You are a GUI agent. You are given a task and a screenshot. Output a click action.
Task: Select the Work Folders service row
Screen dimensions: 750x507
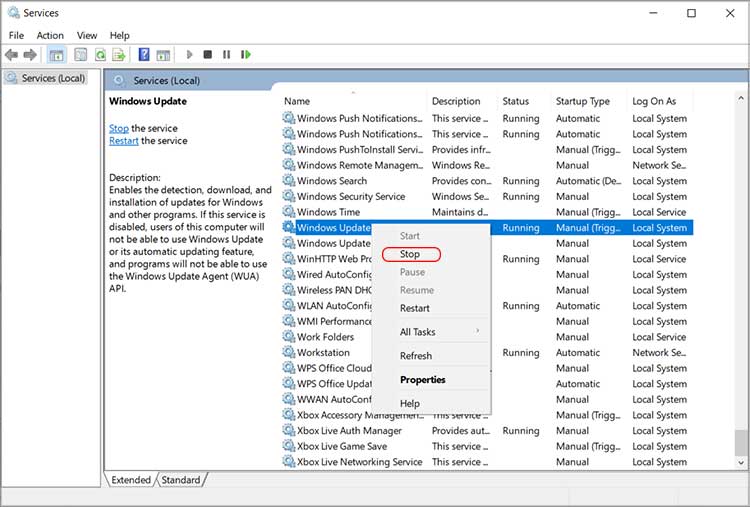pyautogui.click(x=487, y=336)
